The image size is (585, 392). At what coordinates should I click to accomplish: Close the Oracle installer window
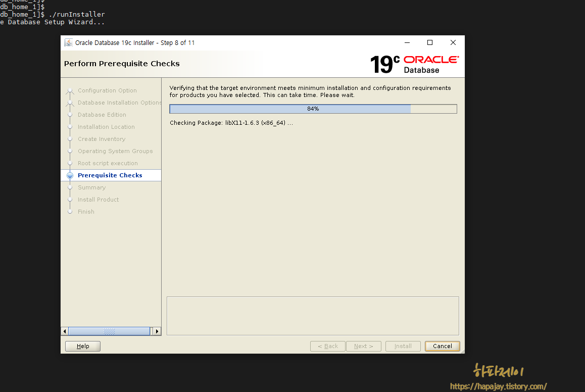453,42
